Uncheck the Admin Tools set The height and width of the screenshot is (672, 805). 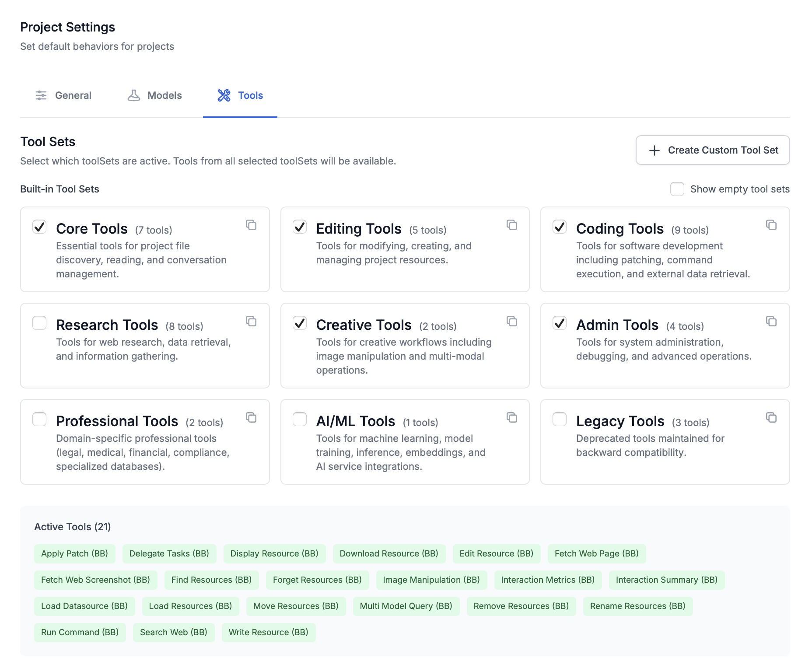(x=559, y=323)
